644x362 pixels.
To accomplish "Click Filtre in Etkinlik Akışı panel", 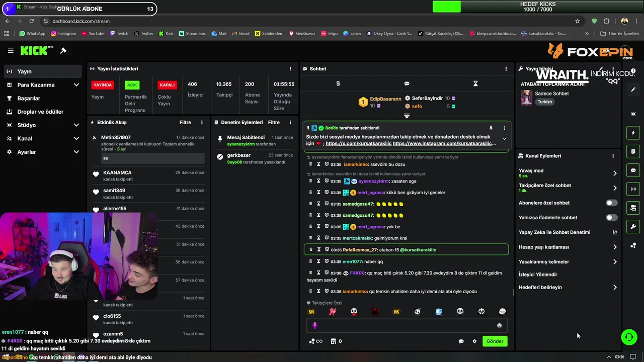I will [185, 122].
